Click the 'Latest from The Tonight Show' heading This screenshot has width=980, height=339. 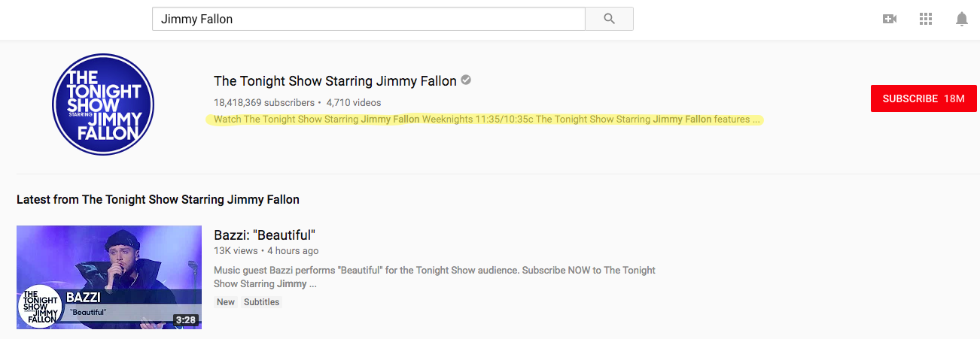coord(158,200)
